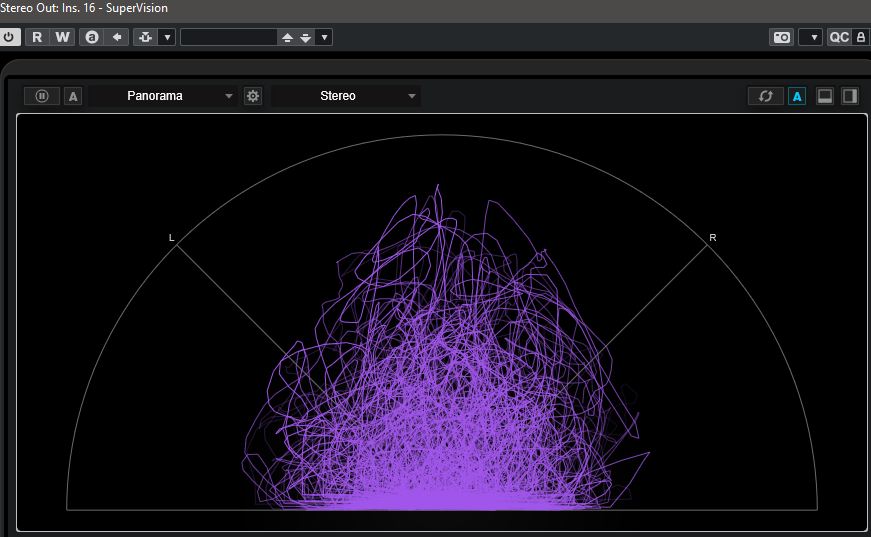Viewport: 871px width, 537px height.
Task: Pause the SuperVision measurement
Action: click(x=42, y=96)
